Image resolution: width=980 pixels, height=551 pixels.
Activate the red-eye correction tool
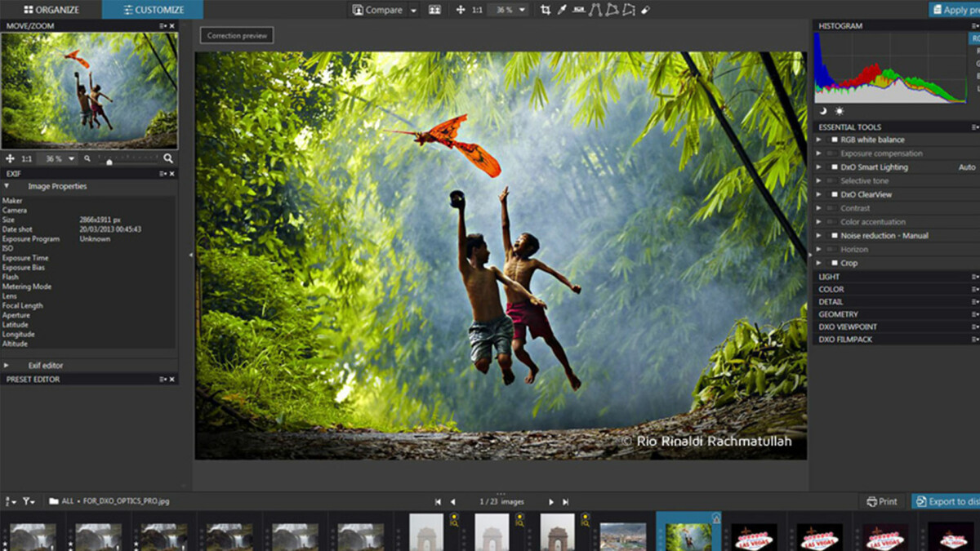coord(578,9)
